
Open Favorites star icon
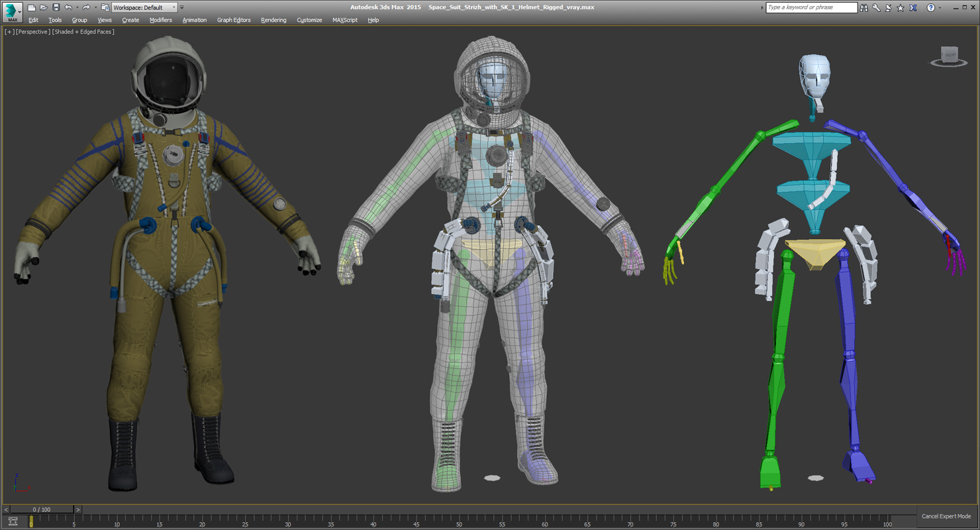901,7
